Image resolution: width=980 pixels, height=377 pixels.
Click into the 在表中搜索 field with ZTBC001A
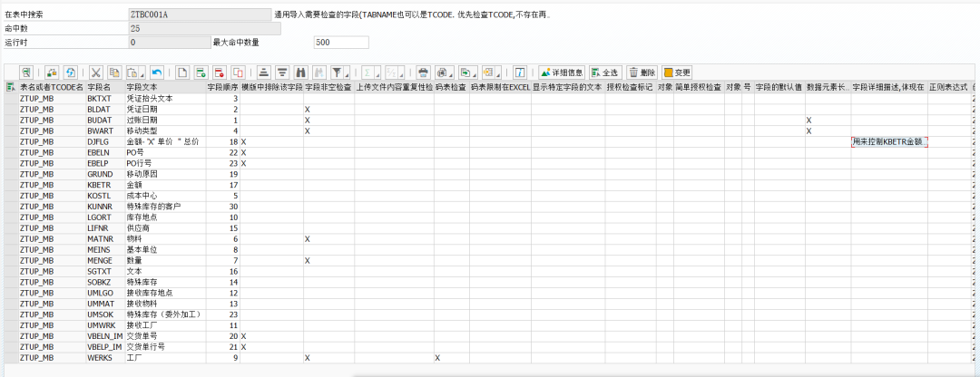click(x=200, y=14)
